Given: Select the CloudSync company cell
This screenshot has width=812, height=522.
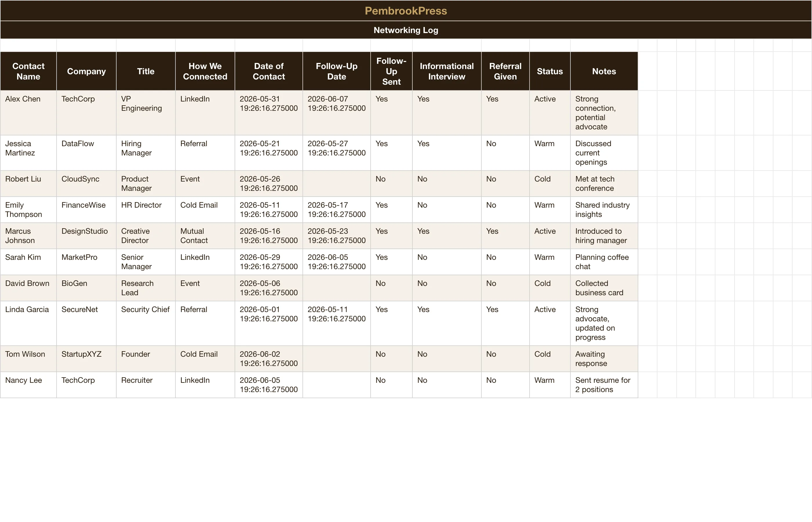Looking at the screenshot, I should tap(86, 184).
